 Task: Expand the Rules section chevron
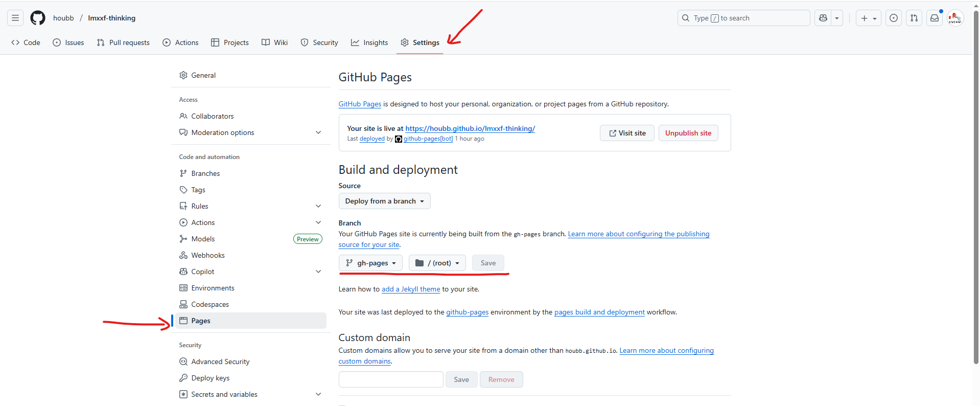pos(318,206)
